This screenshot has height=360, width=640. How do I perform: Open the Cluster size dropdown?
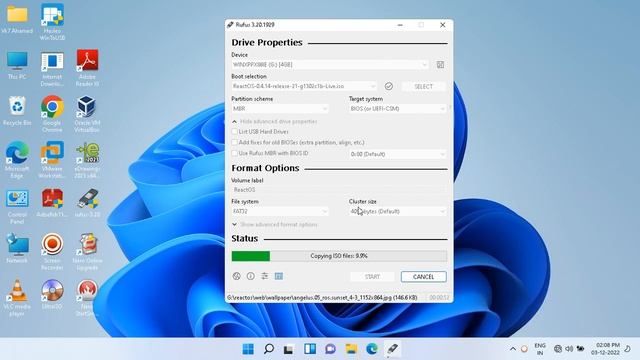coord(397,211)
